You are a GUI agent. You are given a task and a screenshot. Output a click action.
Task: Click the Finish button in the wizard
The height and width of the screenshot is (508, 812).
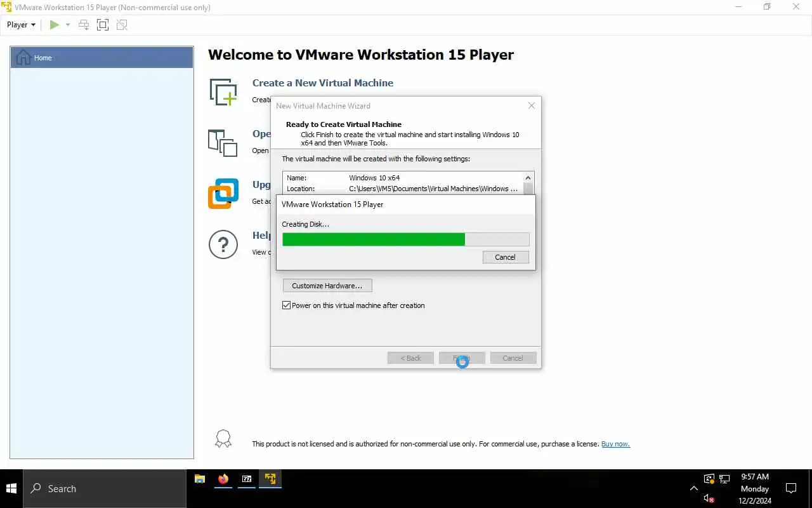[462, 358]
